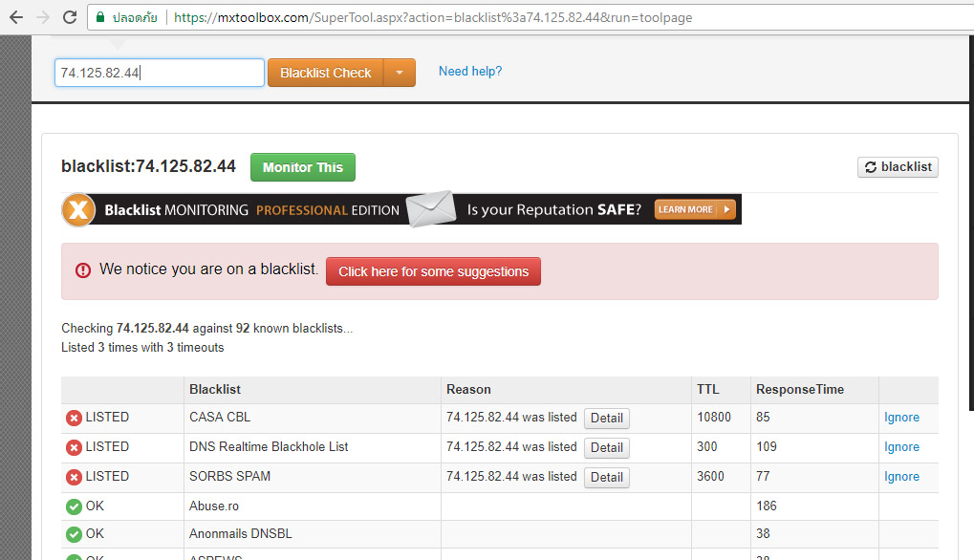Click the red LISTED icon for CASA CBL
The image size is (974, 560).
click(x=74, y=418)
